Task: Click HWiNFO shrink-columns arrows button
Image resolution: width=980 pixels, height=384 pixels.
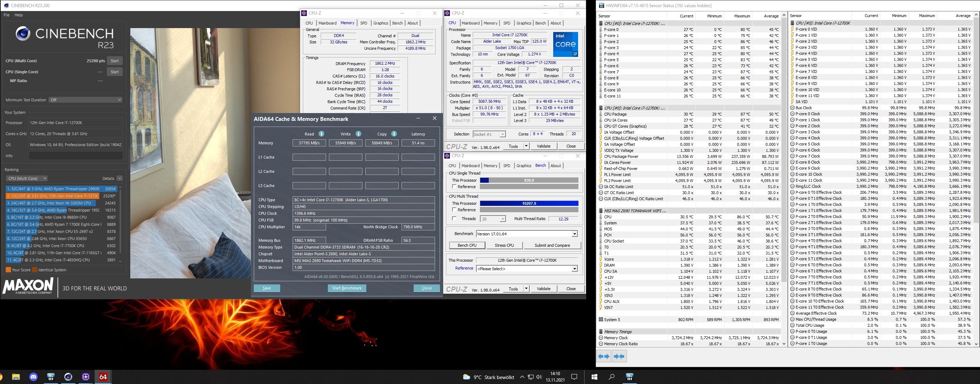Action: [x=619, y=356]
